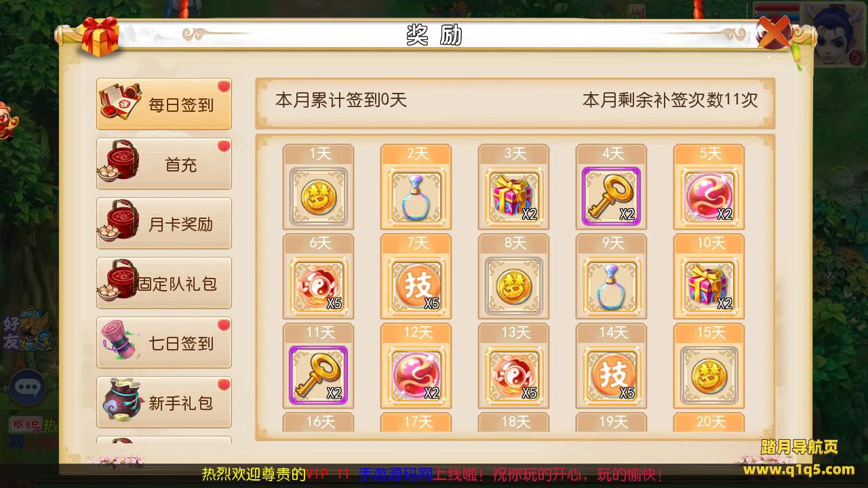Image resolution: width=868 pixels, height=488 pixels.
Task: Click the day 10 gift box reward
Action: (x=709, y=285)
